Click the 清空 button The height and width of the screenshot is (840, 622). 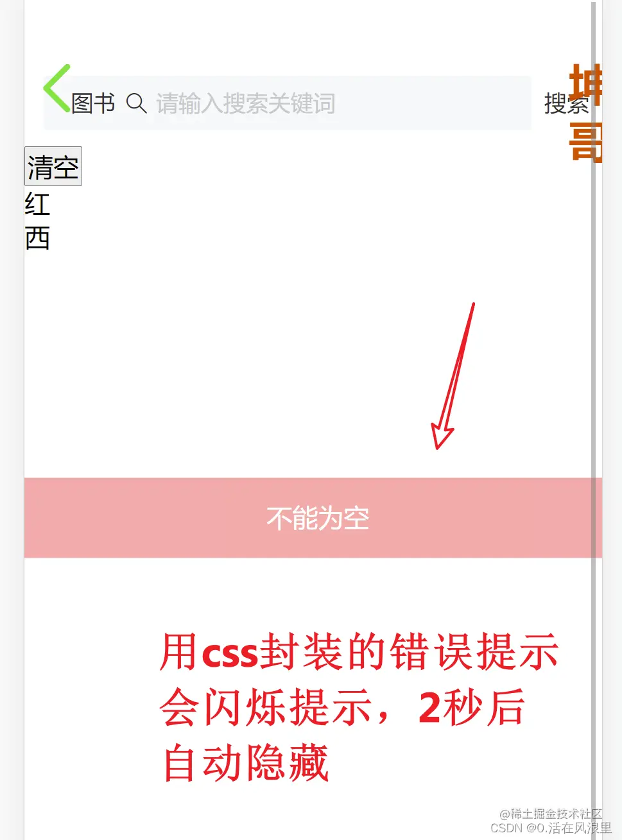point(53,166)
